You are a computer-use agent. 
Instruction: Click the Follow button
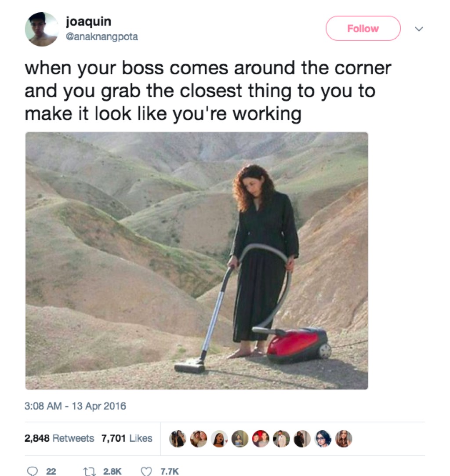(363, 28)
